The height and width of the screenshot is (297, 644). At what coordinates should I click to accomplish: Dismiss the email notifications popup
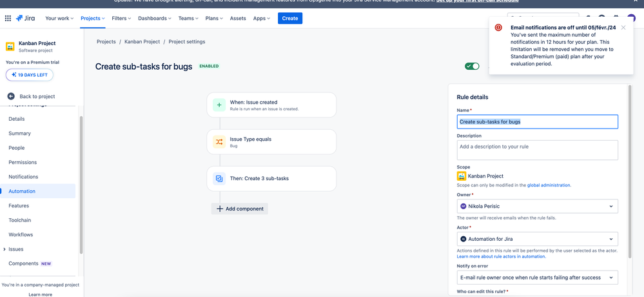click(623, 28)
